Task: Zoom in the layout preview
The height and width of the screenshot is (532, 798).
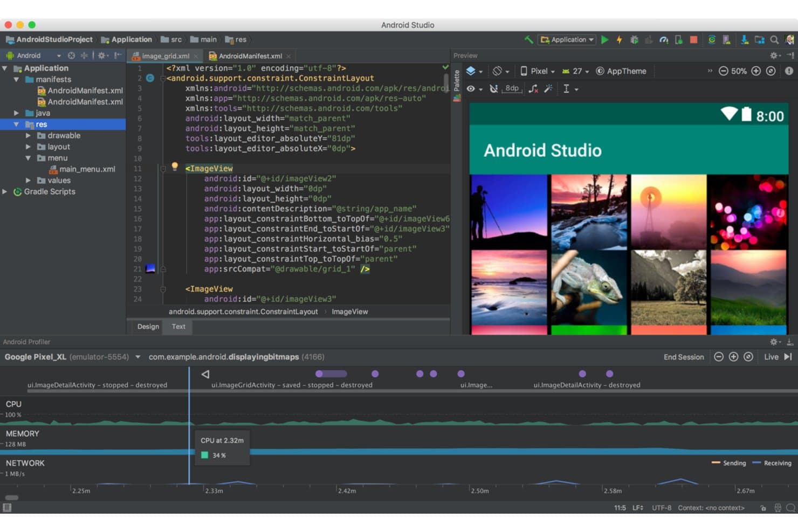Action: pyautogui.click(x=756, y=71)
